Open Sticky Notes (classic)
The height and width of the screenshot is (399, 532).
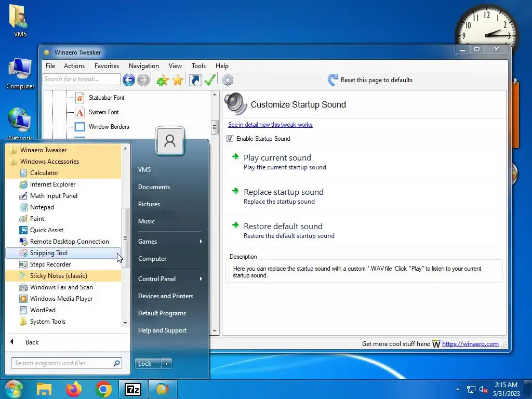(x=63, y=276)
